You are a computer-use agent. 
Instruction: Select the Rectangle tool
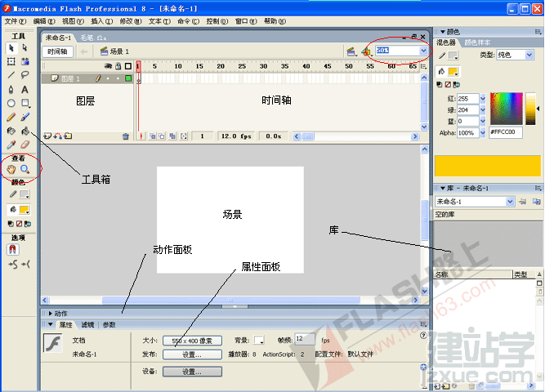pos(25,103)
